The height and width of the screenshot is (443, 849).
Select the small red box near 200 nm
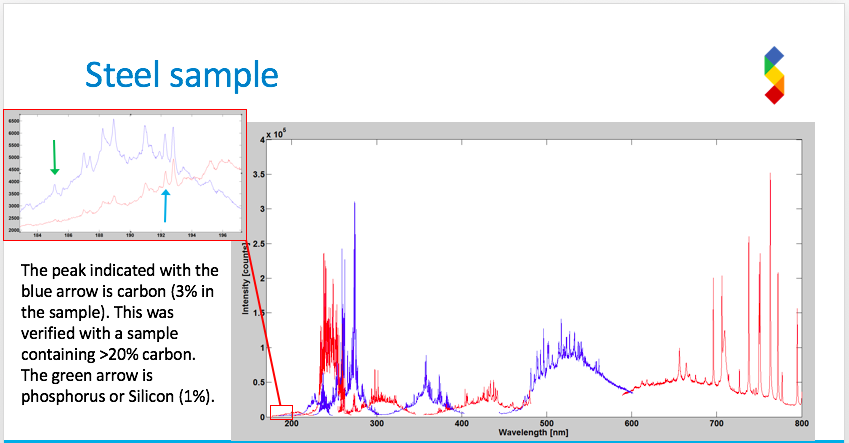click(281, 411)
